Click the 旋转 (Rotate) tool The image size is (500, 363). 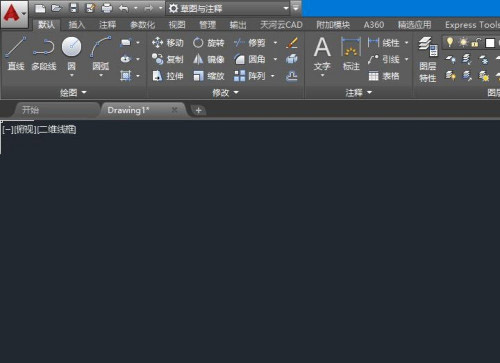point(208,43)
